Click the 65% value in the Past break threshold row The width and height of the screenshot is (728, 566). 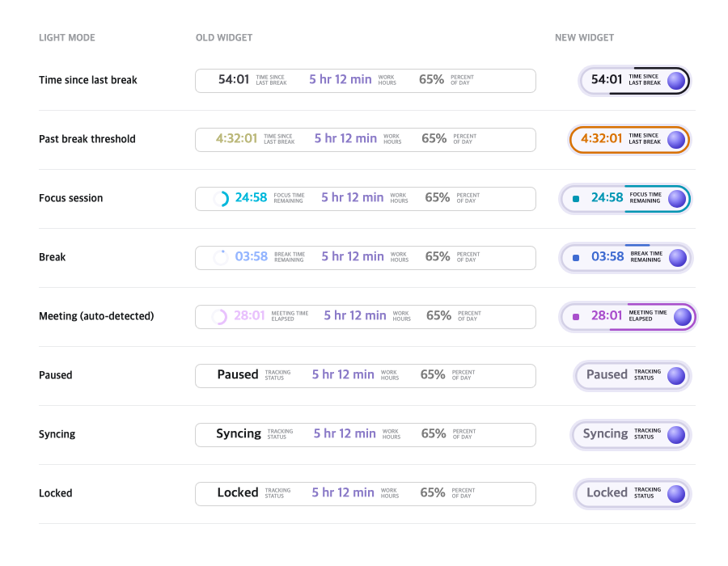434,138
